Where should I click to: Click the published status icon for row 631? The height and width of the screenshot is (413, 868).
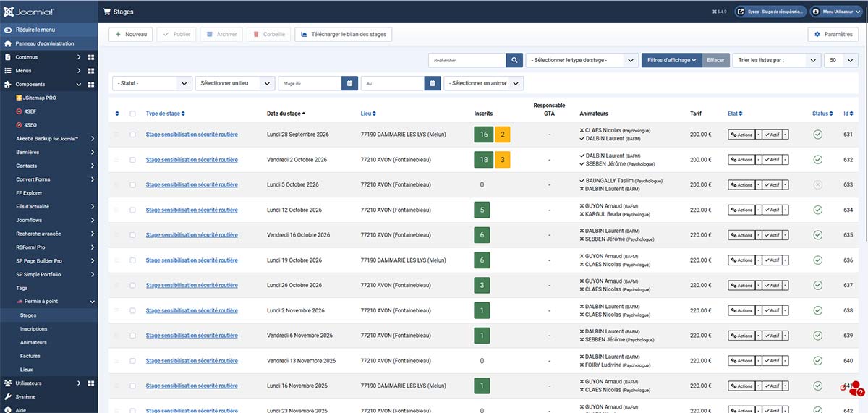817,135
